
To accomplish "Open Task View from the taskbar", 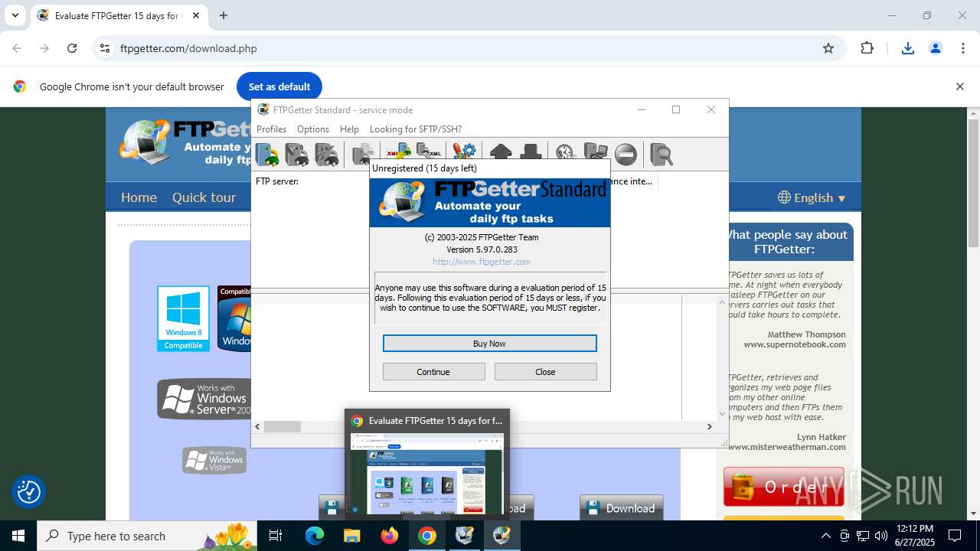I will [276, 536].
